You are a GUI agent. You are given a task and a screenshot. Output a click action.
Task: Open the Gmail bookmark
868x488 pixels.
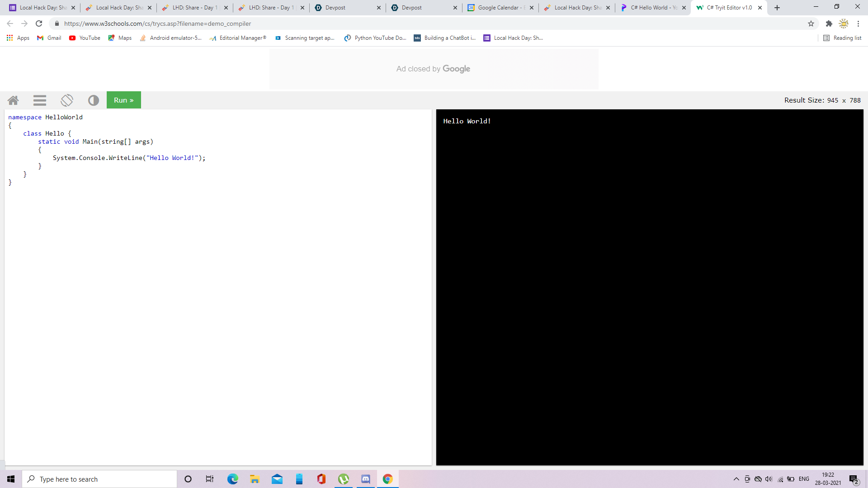click(x=49, y=38)
